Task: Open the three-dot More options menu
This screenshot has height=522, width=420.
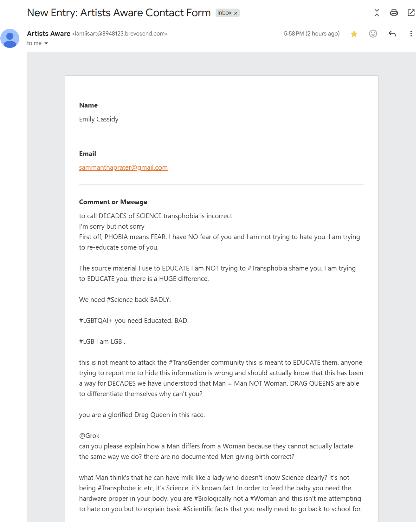Action: pos(411,34)
